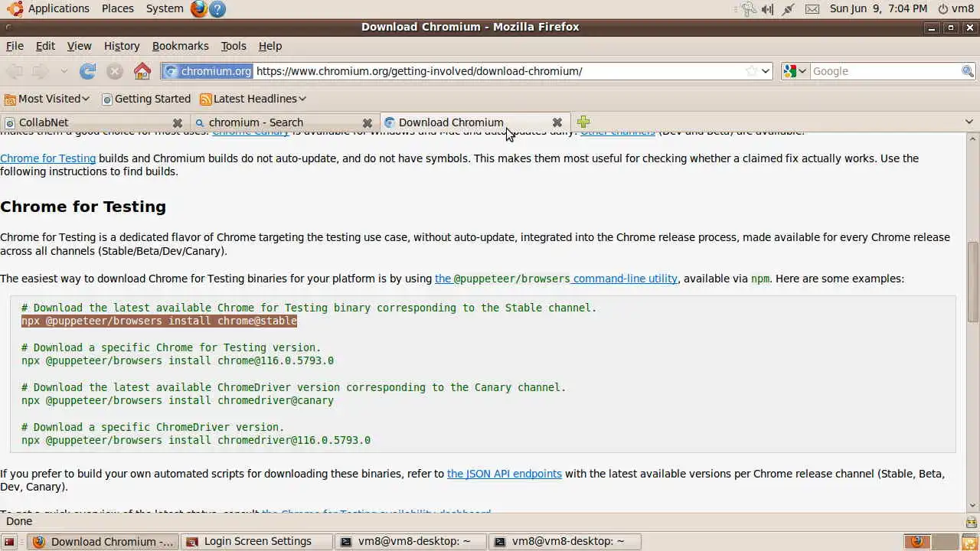Click the Show Desktop button in bottom panel
Screen dimensions: 980x551
pyautogui.click(x=10, y=542)
